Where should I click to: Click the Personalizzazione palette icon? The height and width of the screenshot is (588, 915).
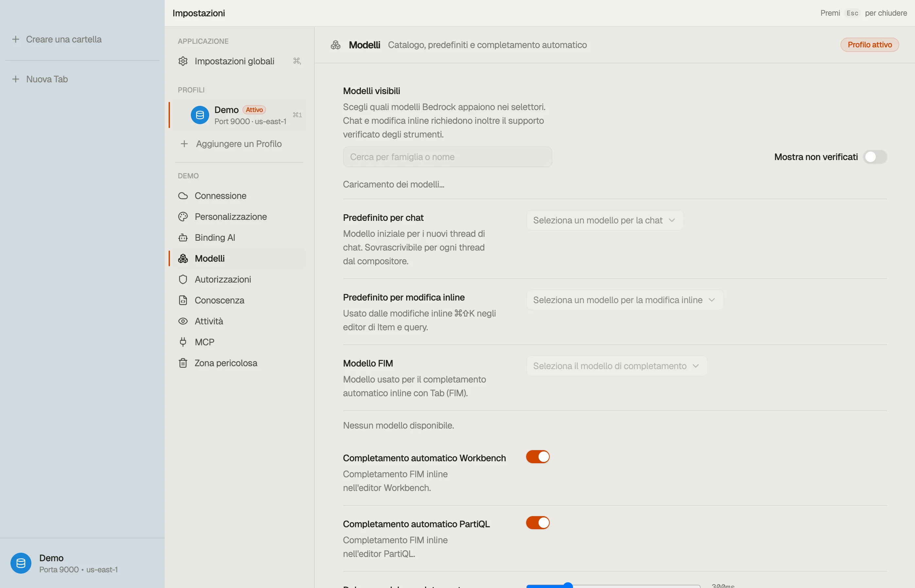pos(183,217)
